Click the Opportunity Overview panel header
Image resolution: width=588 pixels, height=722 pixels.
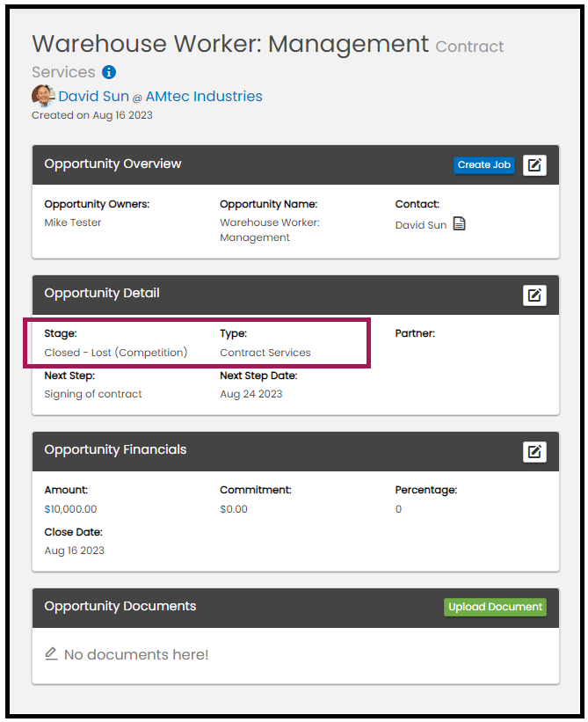(113, 164)
